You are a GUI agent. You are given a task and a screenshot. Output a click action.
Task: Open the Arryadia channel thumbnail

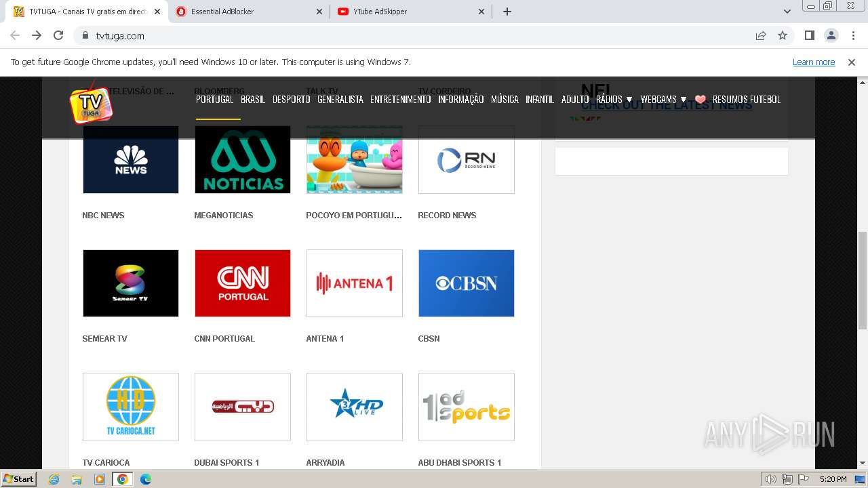355,407
